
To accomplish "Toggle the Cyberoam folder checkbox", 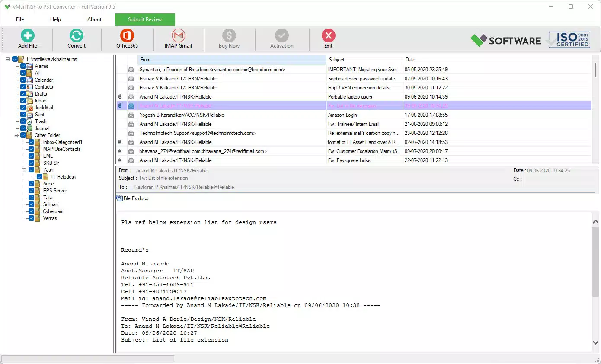I will [31, 211].
